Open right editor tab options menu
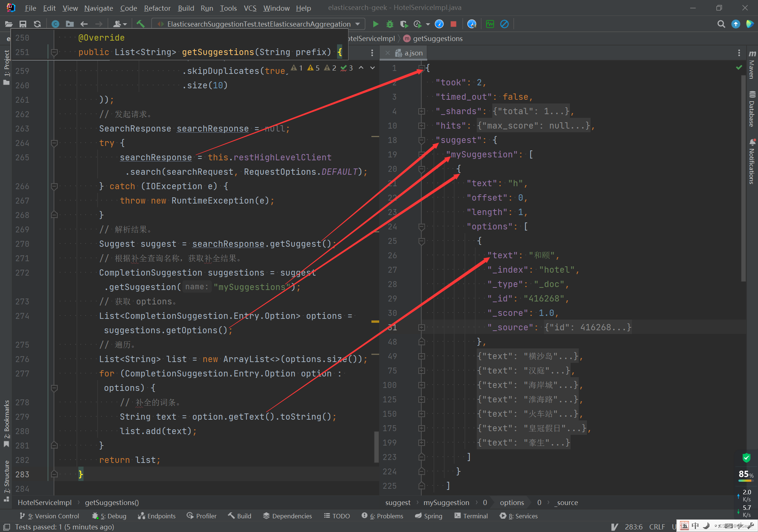Screen dimensions: 758x532 coord(739,53)
